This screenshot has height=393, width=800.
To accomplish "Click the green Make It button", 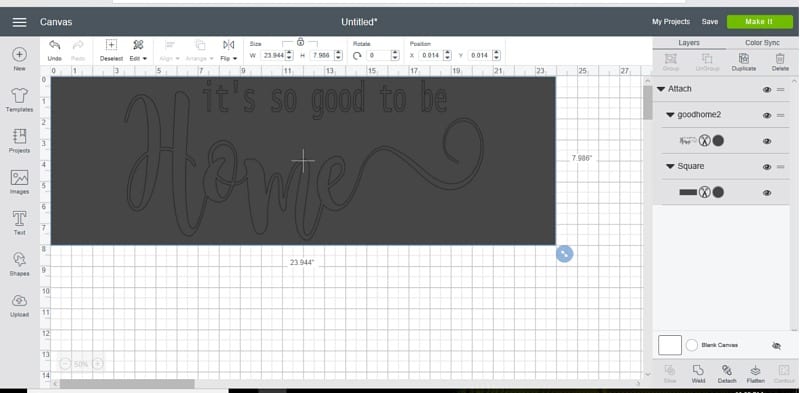I will coord(760,21).
